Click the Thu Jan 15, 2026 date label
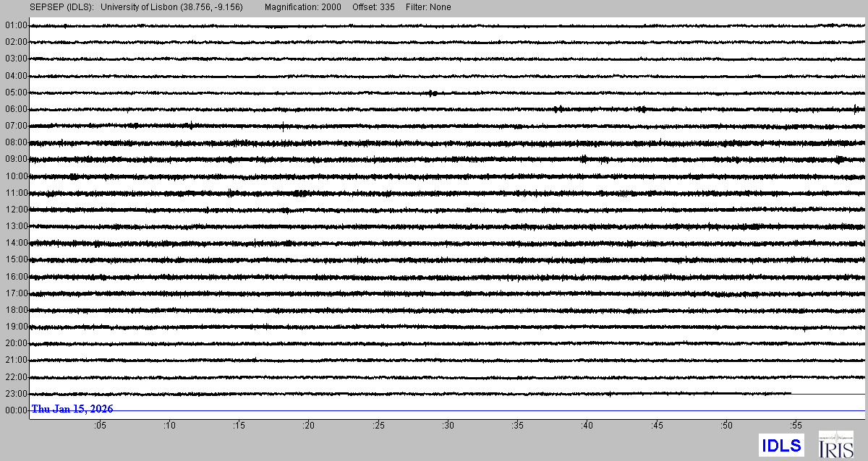Screen dimensions: 868x461 (72, 409)
